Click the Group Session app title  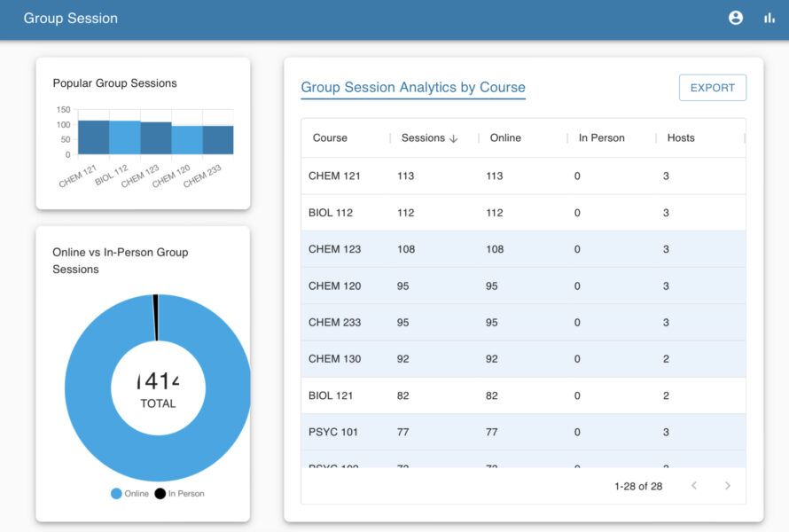[x=70, y=18]
